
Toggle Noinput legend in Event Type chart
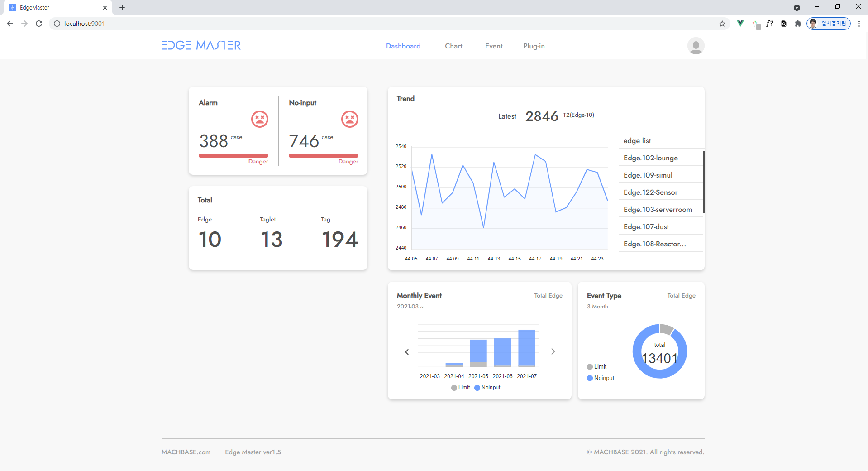(x=601, y=378)
